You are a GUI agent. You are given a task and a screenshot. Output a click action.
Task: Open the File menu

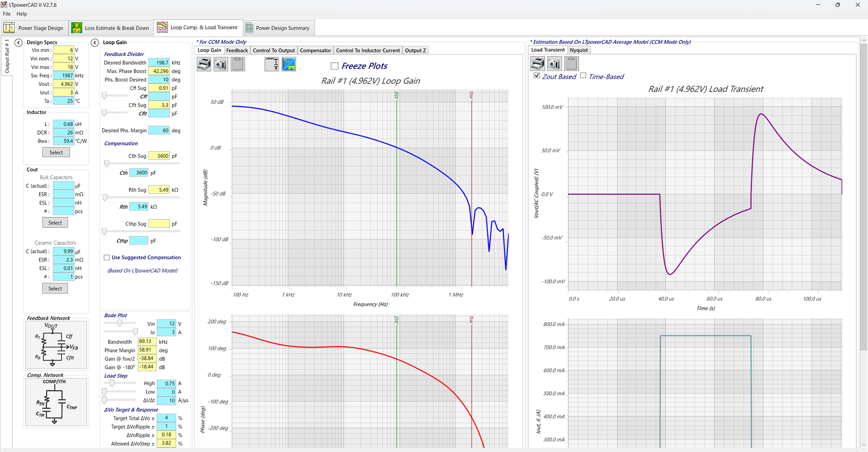click(x=7, y=14)
